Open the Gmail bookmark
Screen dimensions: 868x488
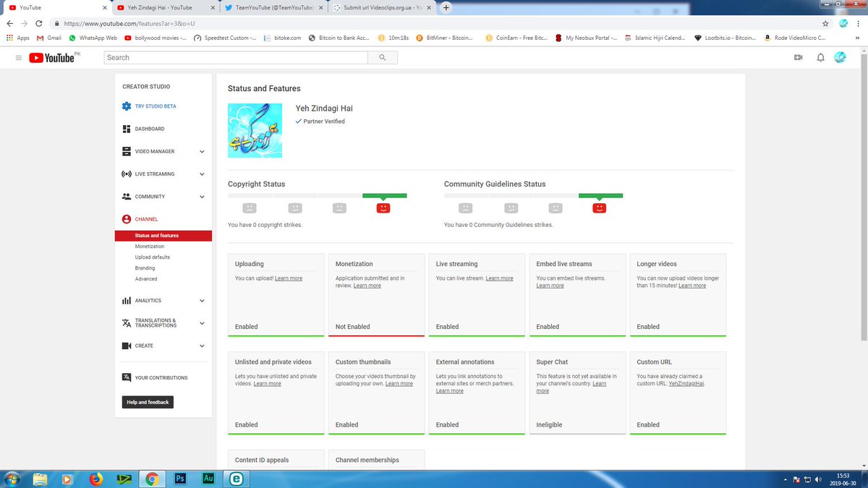pos(48,38)
